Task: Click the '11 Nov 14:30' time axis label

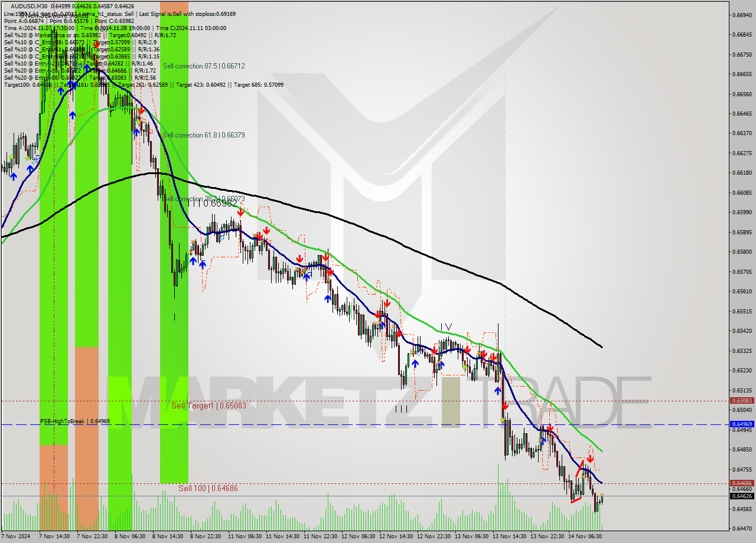Action: click(282, 537)
